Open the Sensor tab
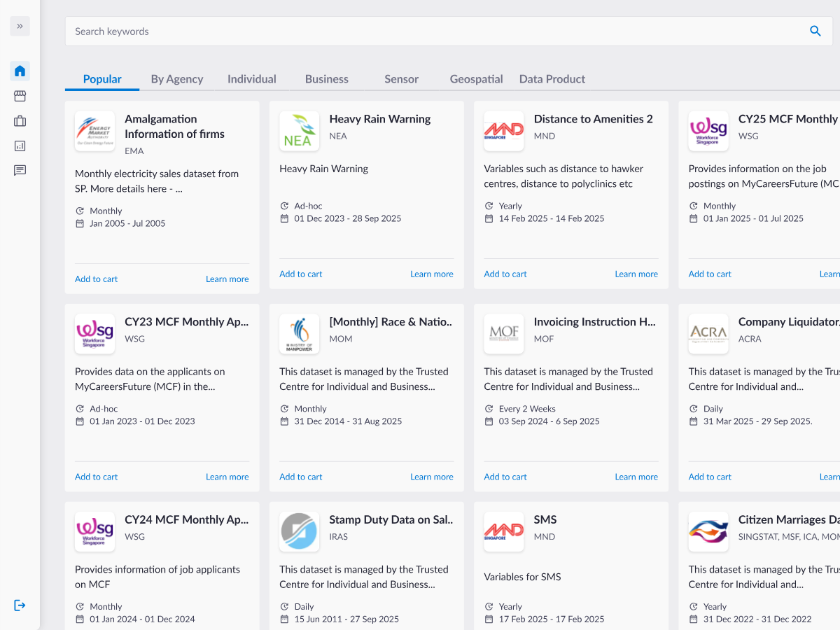The image size is (840, 630). (x=402, y=79)
